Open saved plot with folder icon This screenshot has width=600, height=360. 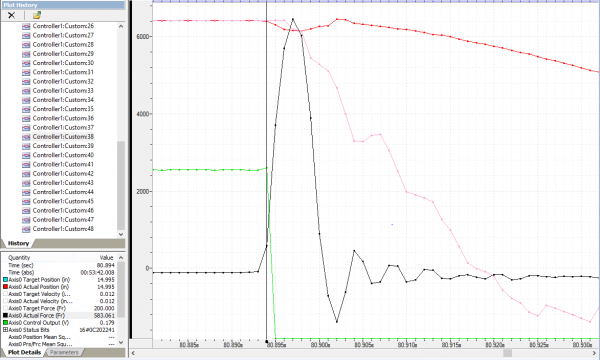(x=37, y=15)
